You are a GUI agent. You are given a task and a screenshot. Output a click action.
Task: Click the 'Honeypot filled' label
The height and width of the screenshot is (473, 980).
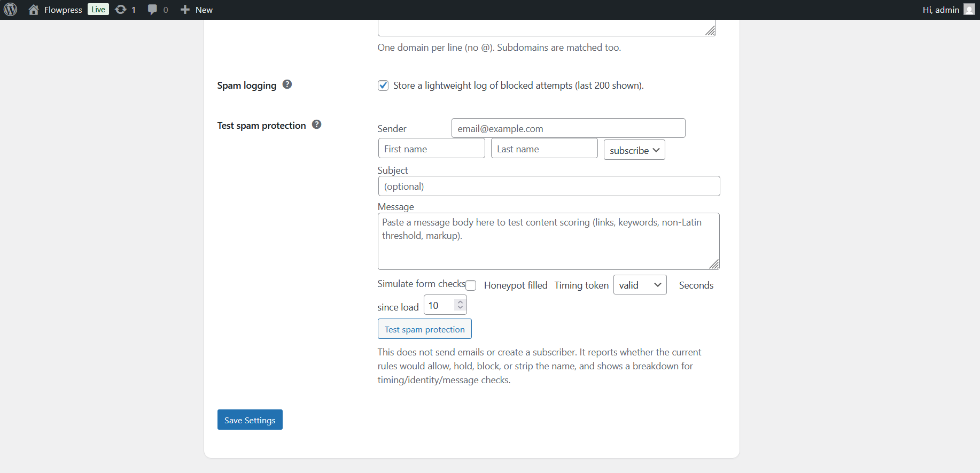(x=516, y=285)
